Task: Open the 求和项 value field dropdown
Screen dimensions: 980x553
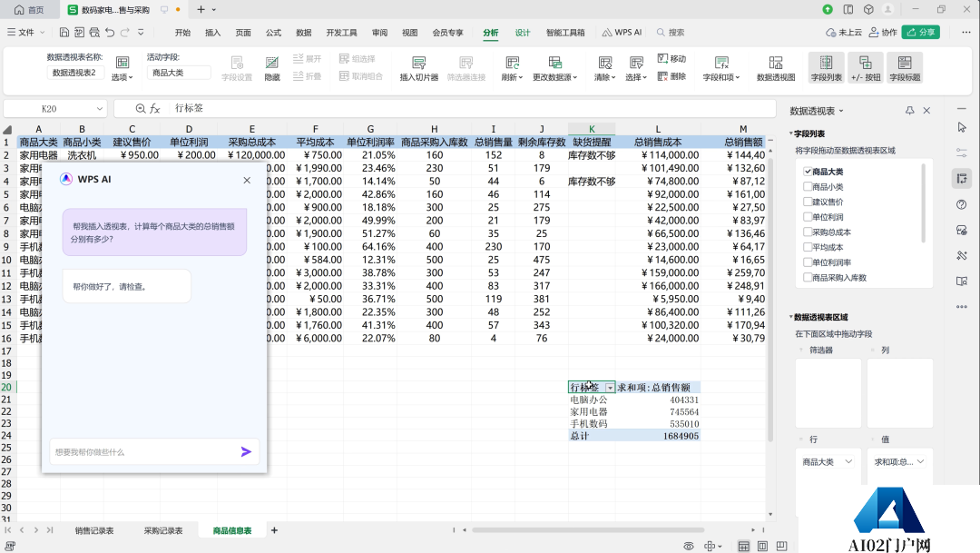Action: (x=920, y=461)
